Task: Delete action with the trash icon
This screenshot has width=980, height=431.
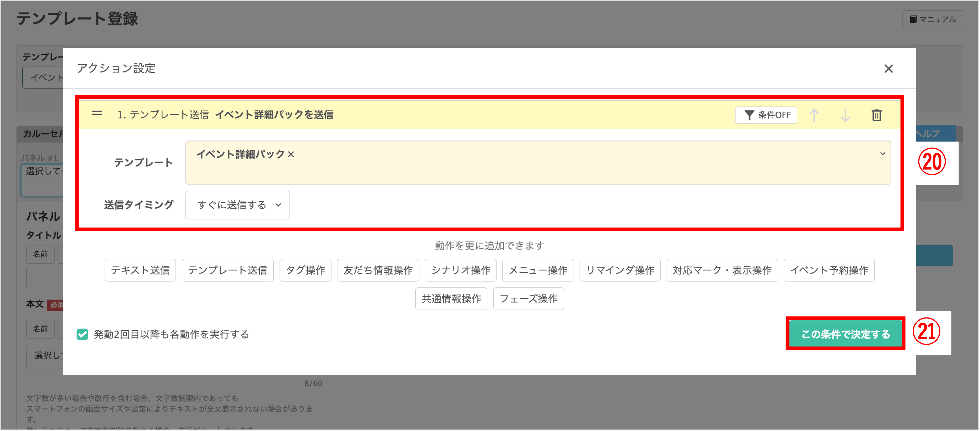Action: (x=876, y=115)
